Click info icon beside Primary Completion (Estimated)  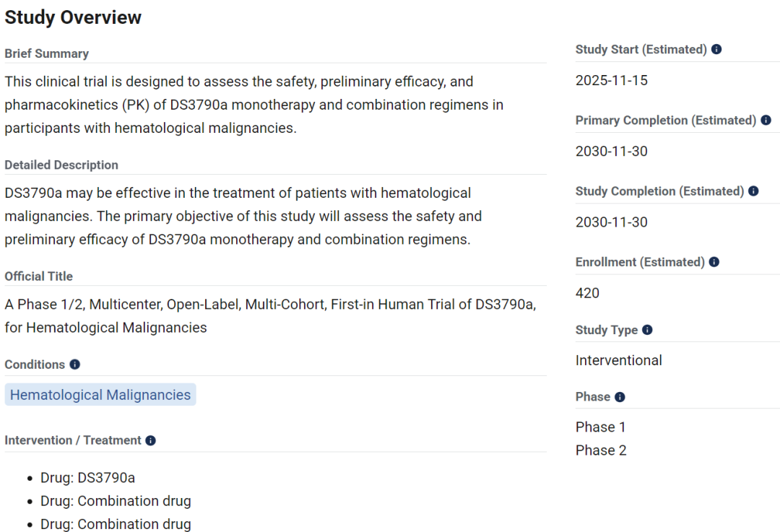tap(766, 121)
